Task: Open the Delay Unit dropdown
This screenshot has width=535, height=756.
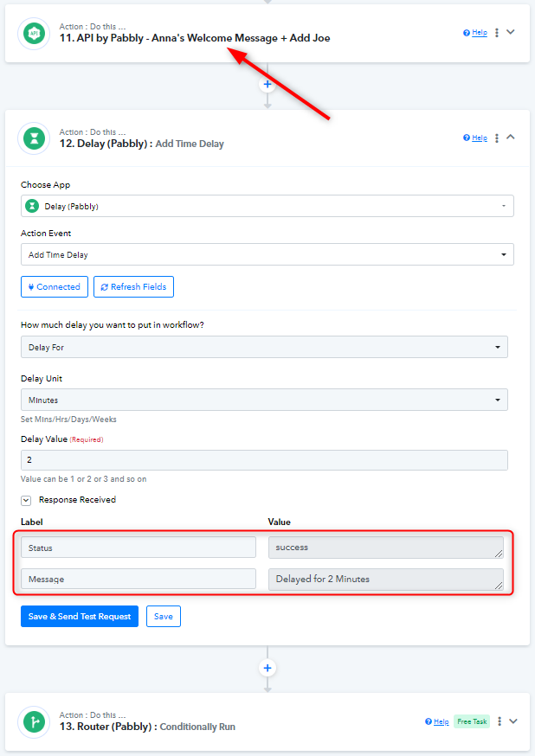Action: pos(264,400)
